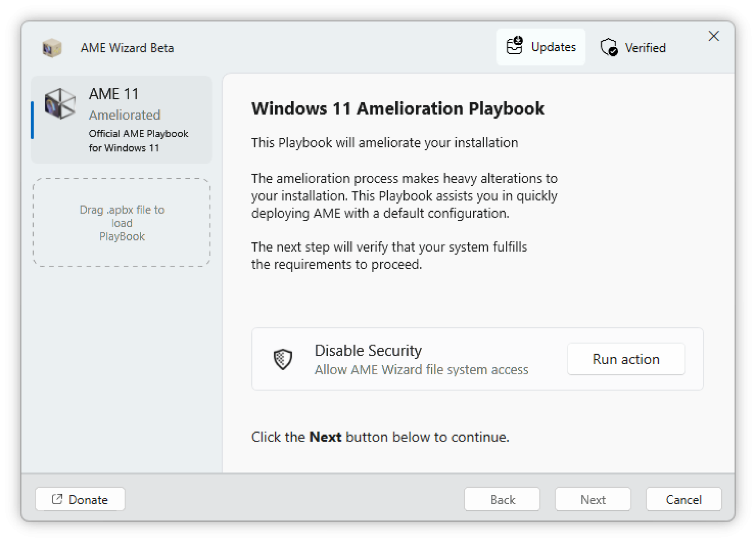
Task: Click the Updates inbox icon
Action: 514,46
